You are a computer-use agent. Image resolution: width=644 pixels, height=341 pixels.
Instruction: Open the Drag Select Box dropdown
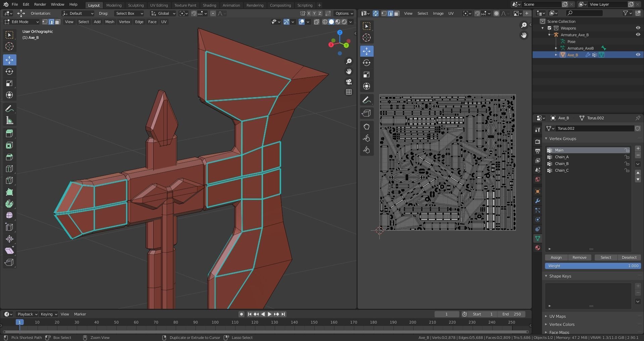coord(129,13)
